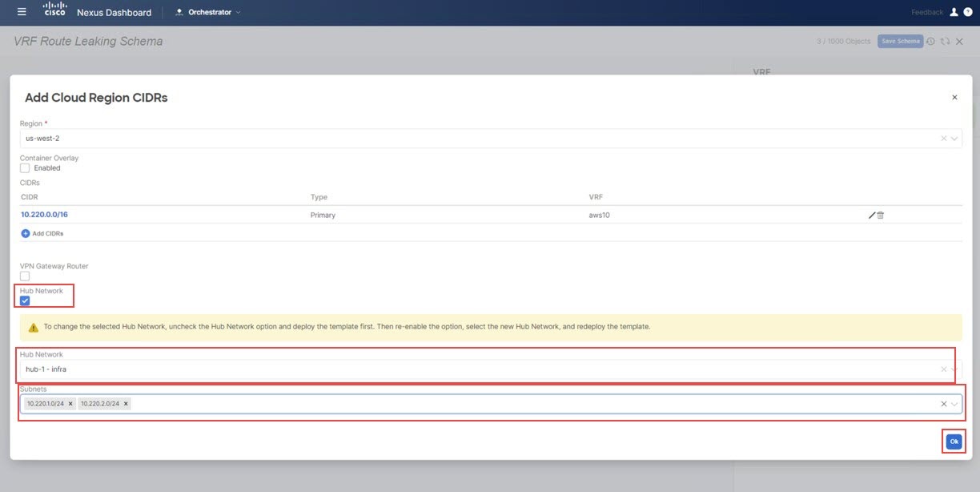Screen dimensions: 980x492
Task: Clear the hub-1 - infra selection
Action: [x=943, y=369]
